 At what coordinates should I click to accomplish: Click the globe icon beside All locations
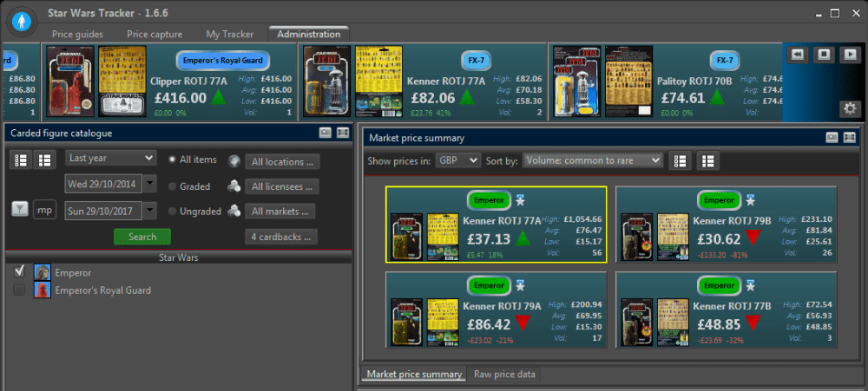[x=233, y=161]
